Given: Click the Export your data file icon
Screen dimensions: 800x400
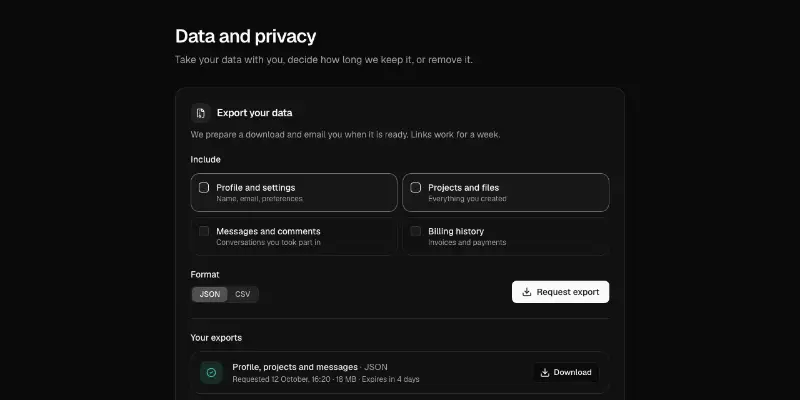Looking at the screenshot, I should (201, 113).
